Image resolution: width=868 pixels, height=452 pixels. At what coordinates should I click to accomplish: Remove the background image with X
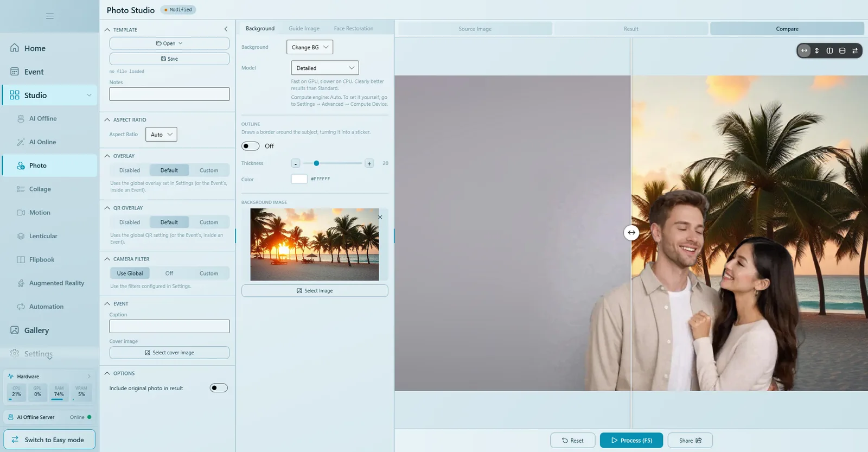[x=380, y=217]
